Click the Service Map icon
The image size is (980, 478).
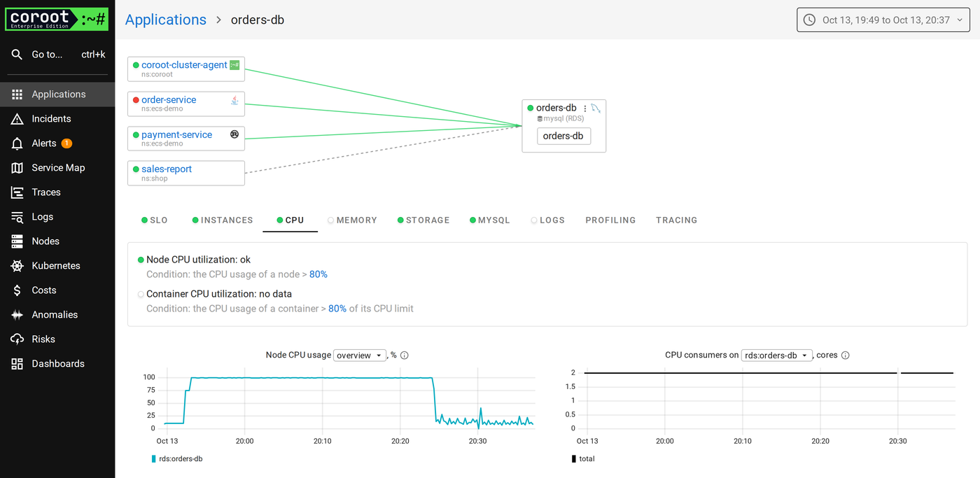(x=17, y=168)
